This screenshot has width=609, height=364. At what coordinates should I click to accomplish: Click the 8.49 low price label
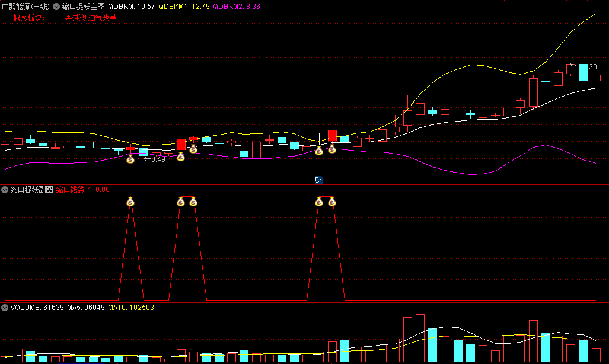(x=158, y=159)
